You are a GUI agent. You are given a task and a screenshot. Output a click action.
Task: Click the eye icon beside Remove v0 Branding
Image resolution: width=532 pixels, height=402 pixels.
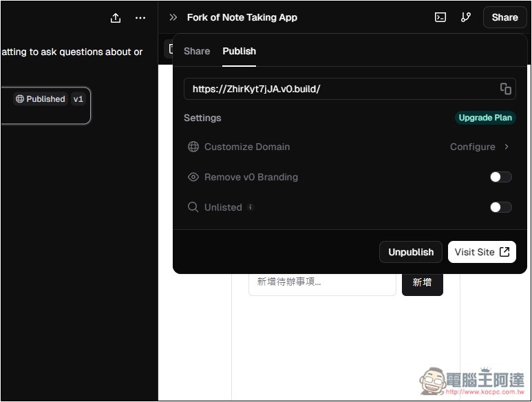tap(193, 177)
